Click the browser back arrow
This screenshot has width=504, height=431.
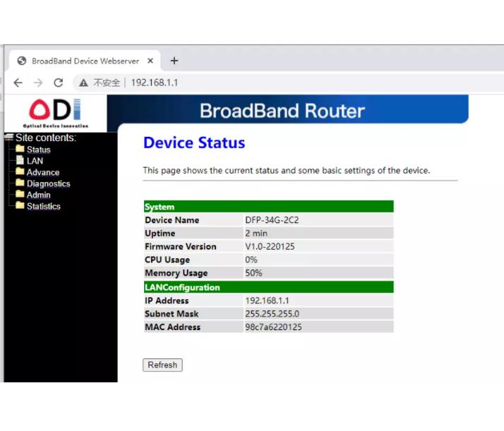coord(18,83)
